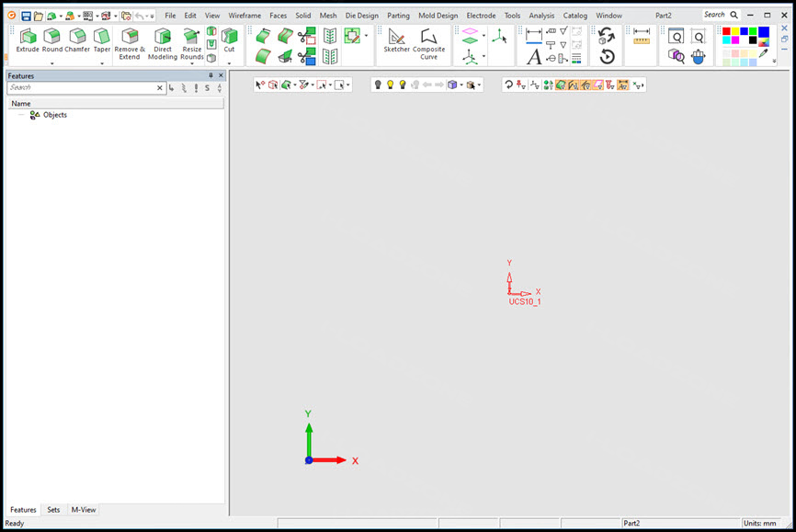Screen dimensions: 796x532
Task: Click the upper scissors split icon
Action: (307, 36)
